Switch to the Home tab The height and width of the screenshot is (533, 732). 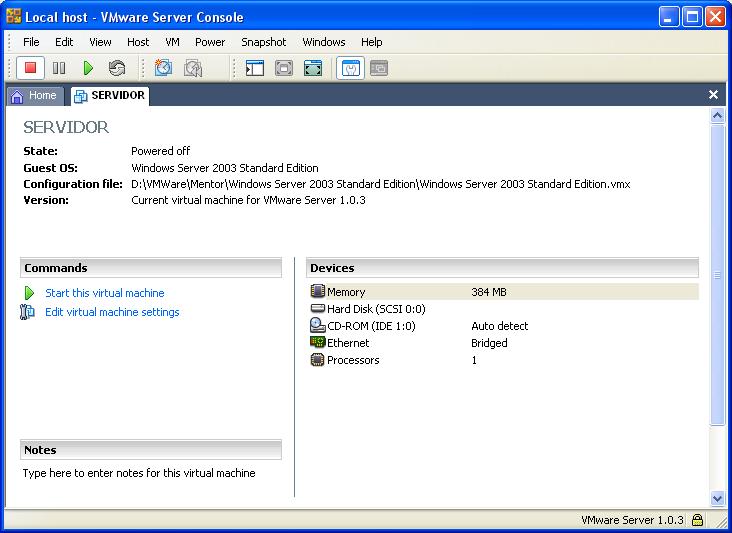35,96
